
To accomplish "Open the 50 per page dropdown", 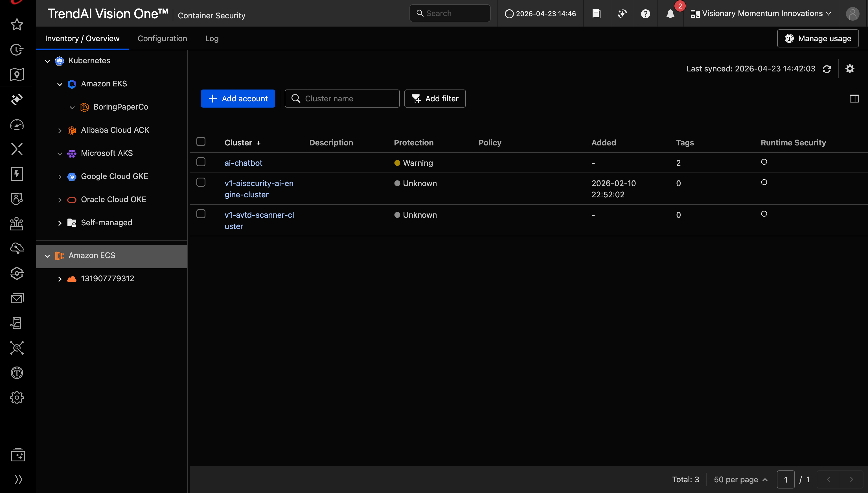I will tap(740, 479).
